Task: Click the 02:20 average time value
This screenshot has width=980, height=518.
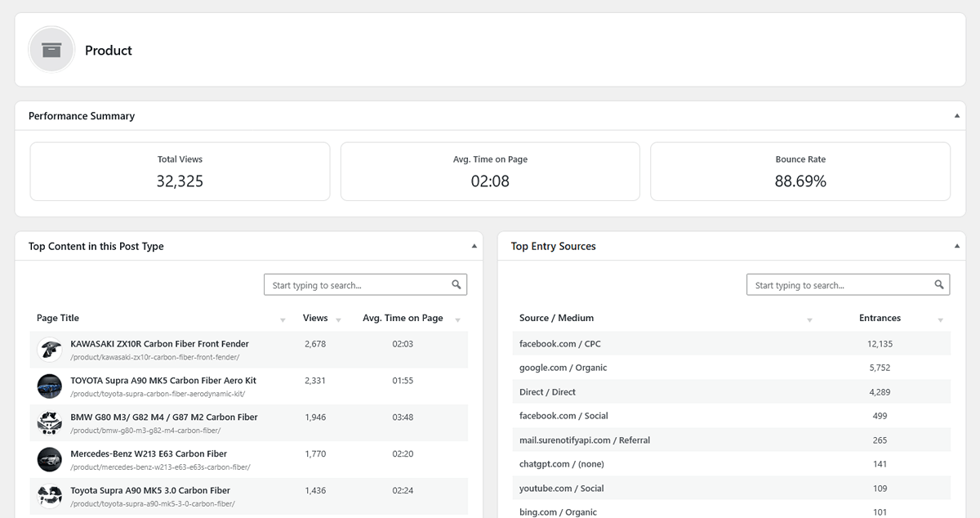Action: tap(403, 453)
